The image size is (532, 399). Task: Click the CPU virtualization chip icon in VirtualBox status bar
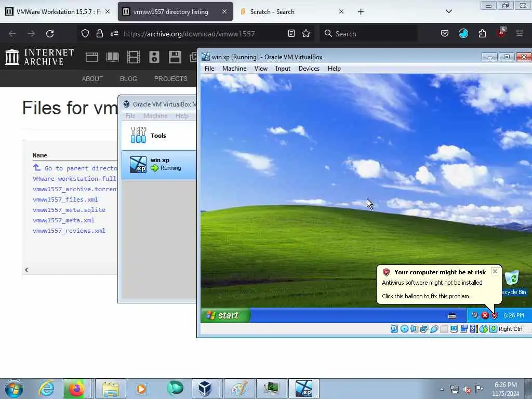pyautogui.click(x=474, y=329)
